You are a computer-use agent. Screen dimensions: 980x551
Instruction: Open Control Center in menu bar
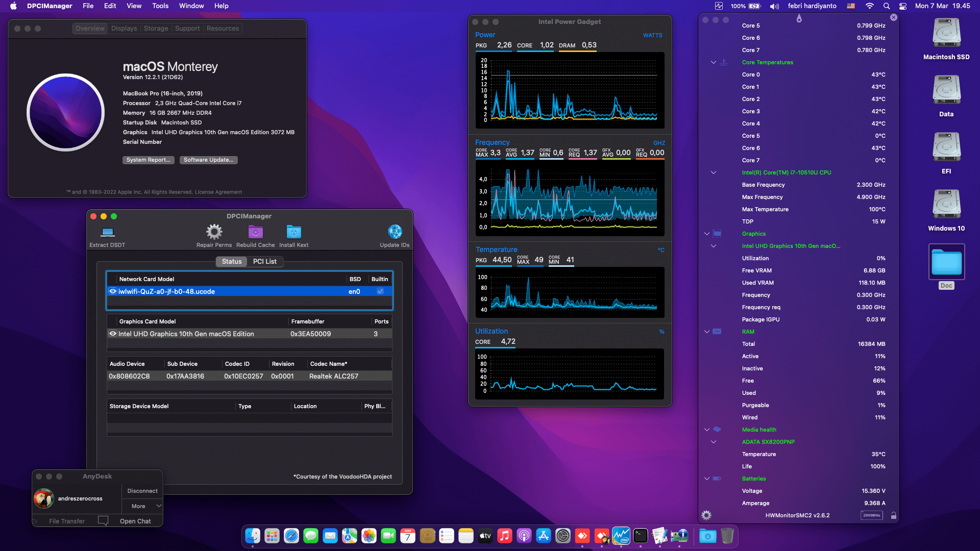tap(903, 6)
